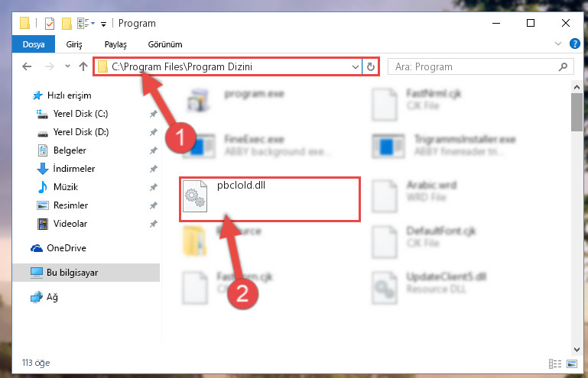Click the vertical scrollbar thumb
Screen dimensions: 588x378
tap(577, 112)
